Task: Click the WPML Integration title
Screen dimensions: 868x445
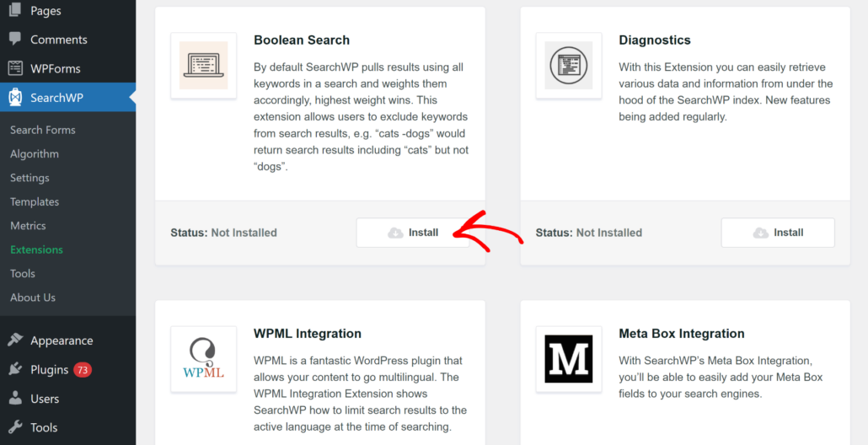Action: click(x=308, y=333)
